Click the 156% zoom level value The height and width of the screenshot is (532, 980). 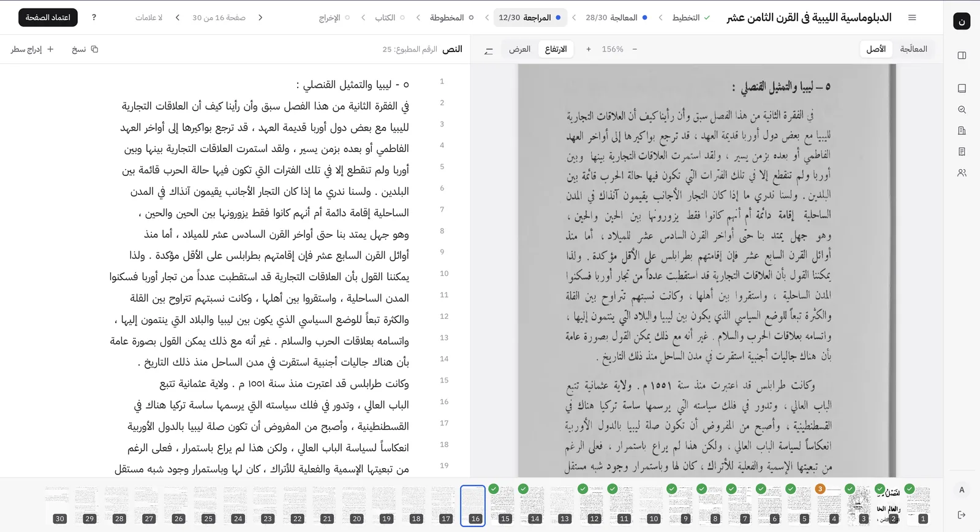tap(612, 49)
